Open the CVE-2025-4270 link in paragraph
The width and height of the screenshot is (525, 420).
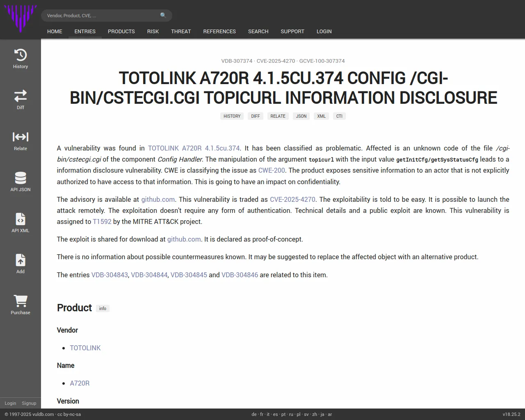tap(292, 199)
